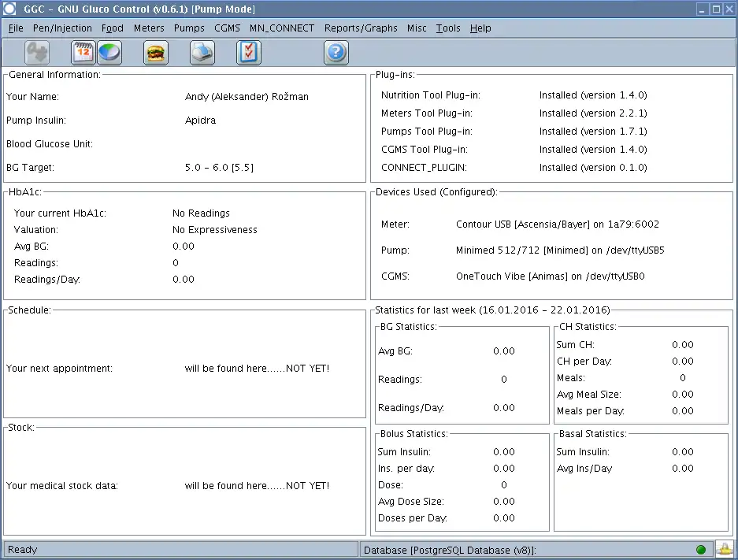
Task: Open the calendar daily view toolbar icon
Action: click(x=83, y=53)
